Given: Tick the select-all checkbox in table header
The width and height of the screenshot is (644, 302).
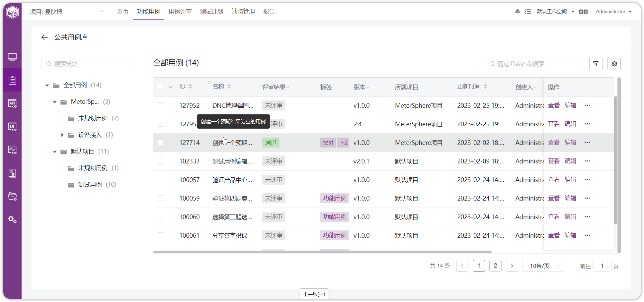Looking at the screenshot, I should 160,87.
